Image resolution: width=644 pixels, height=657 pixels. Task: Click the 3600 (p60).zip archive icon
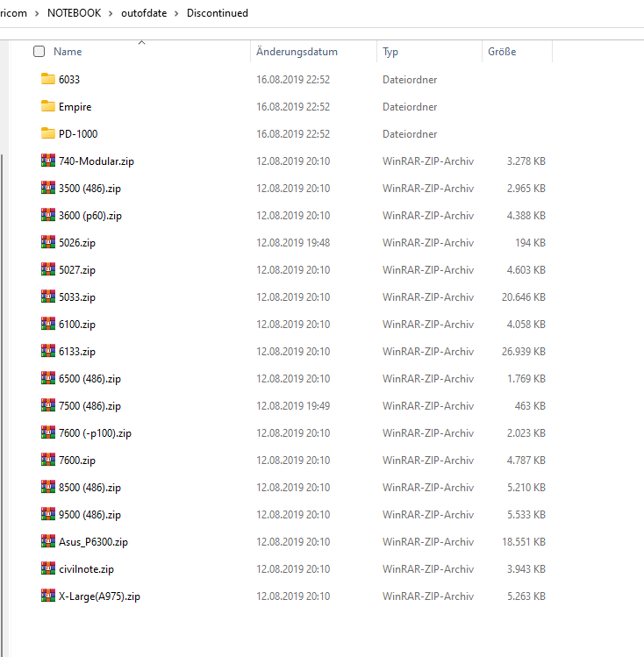[48, 216]
